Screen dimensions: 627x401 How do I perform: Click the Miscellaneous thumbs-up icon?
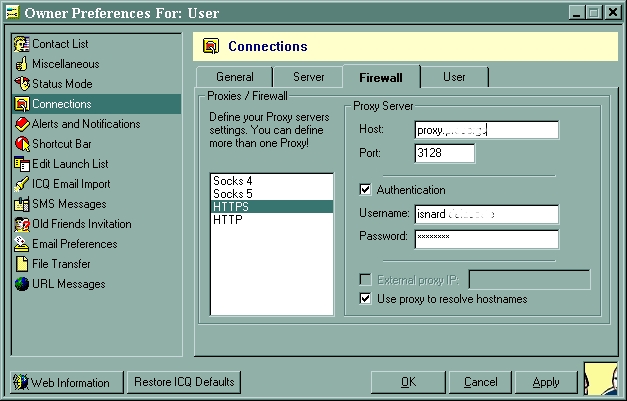[22, 64]
